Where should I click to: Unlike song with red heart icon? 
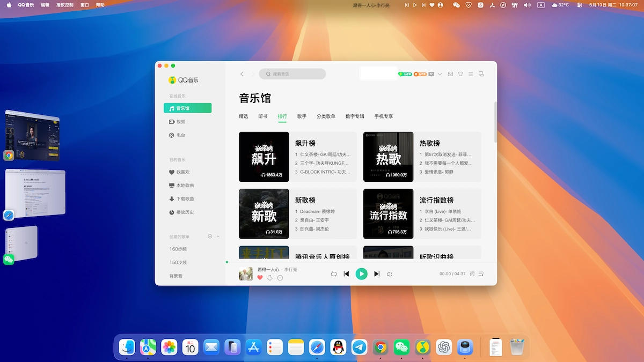click(260, 278)
